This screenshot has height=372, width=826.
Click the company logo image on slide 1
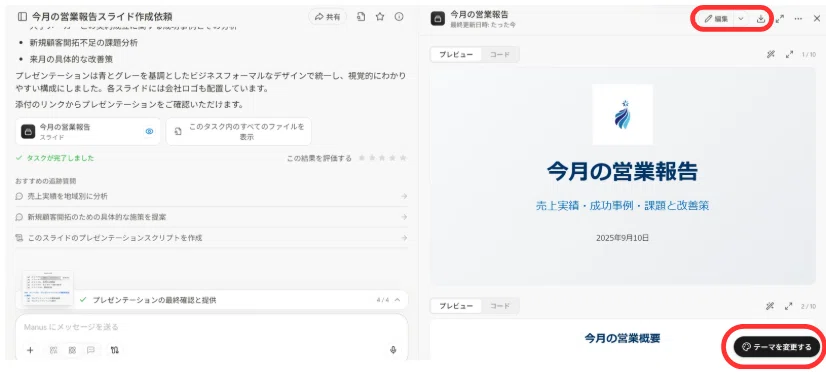[x=622, y=114]
